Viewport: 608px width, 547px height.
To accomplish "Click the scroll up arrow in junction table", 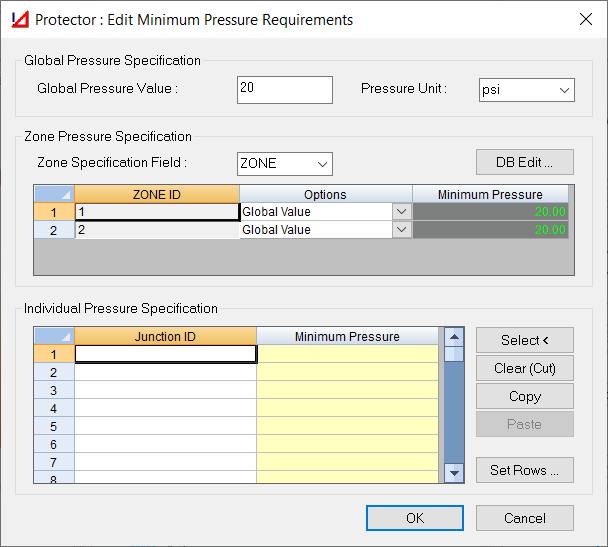I will pos(454,337).
